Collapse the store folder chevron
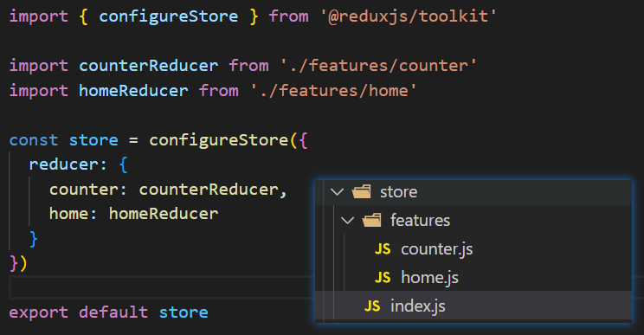This screenshot has width=644, height=335. click(338, 191)
